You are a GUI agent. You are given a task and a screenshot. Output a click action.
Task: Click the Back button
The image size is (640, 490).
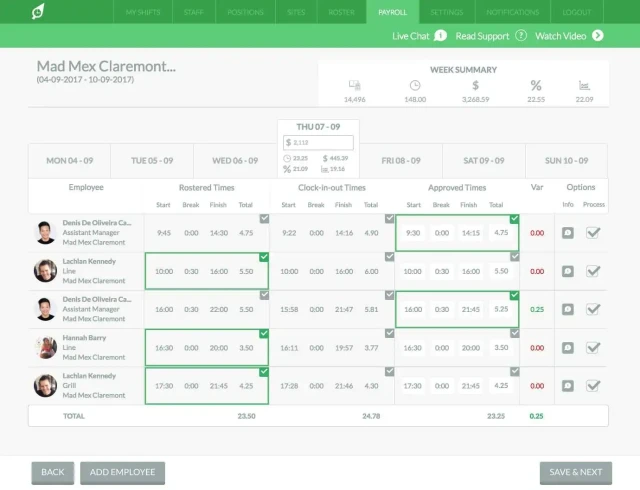point(53,472)
